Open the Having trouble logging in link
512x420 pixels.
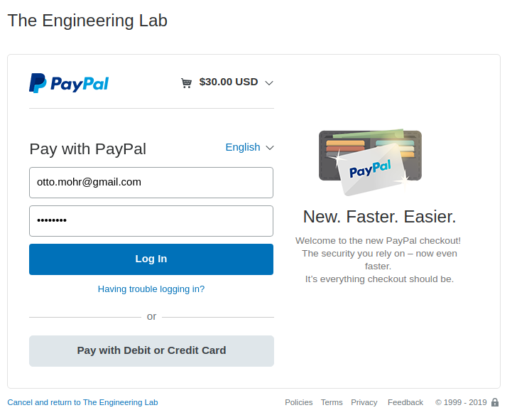[151, 289]
